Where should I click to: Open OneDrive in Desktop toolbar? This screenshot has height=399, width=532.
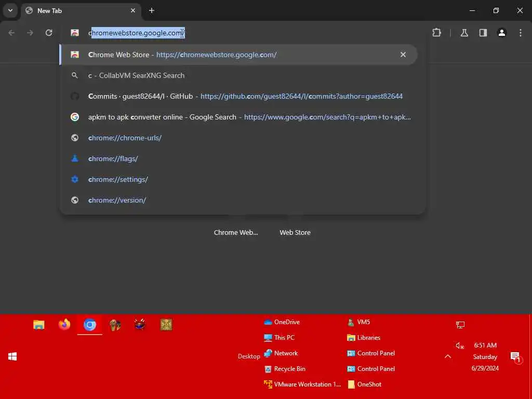pyautogui.click(x=282, y=322)
